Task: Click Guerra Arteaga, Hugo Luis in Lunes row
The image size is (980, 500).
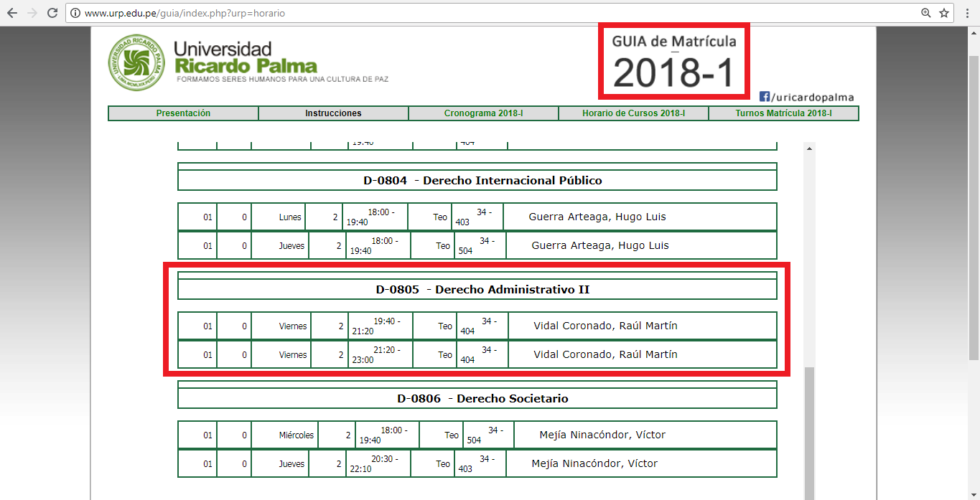Action: pyautogui.click(x=597, y=217)
